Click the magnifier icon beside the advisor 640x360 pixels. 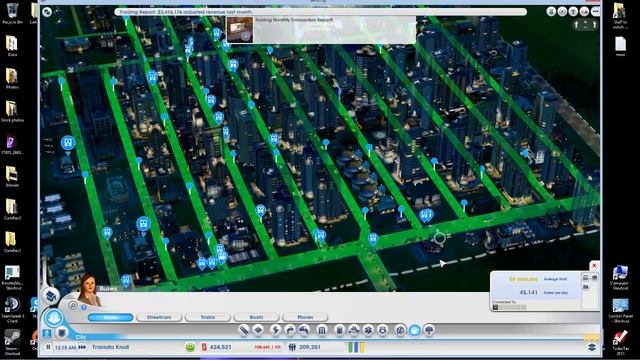[73, 305]
